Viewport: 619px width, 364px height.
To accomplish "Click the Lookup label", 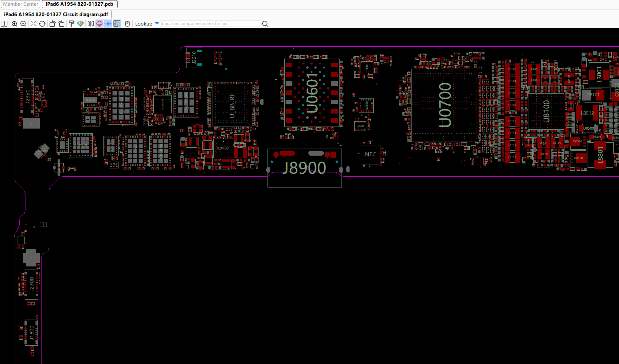I will pos(144,24).
